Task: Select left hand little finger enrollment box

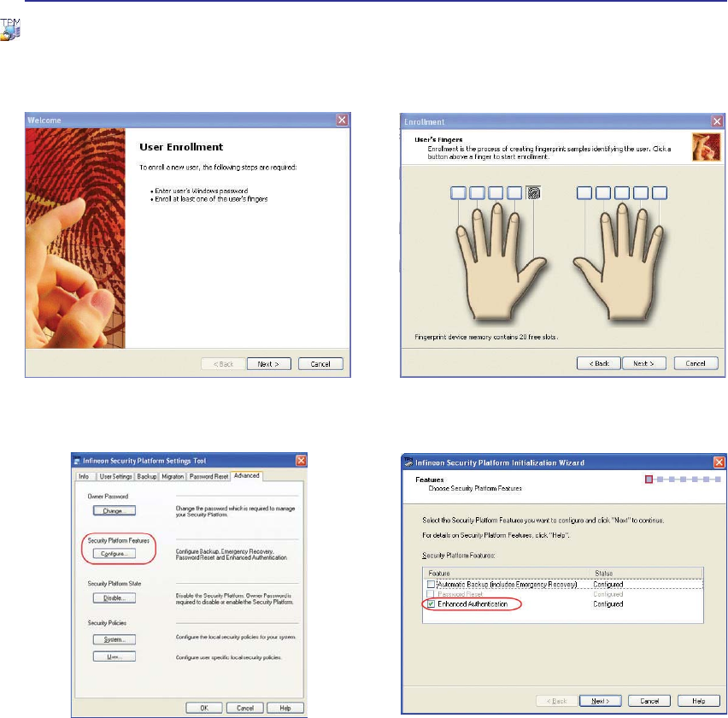Action: tap(458, 192)
